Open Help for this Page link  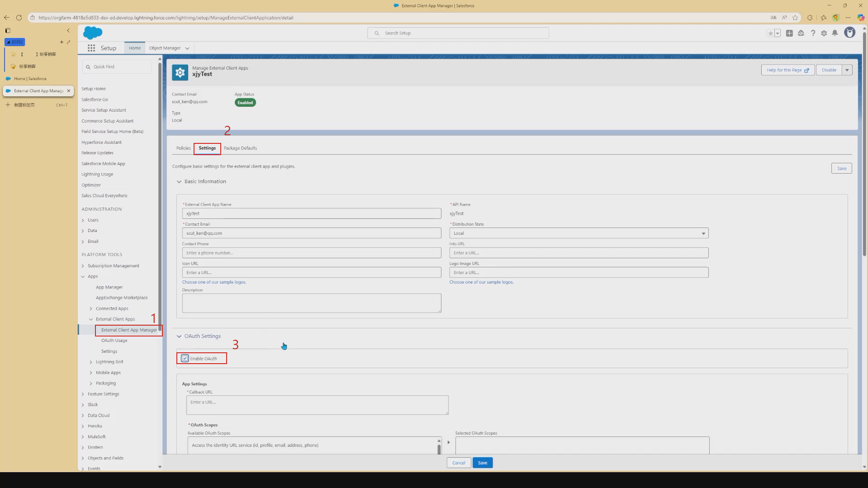coord(787,70)
